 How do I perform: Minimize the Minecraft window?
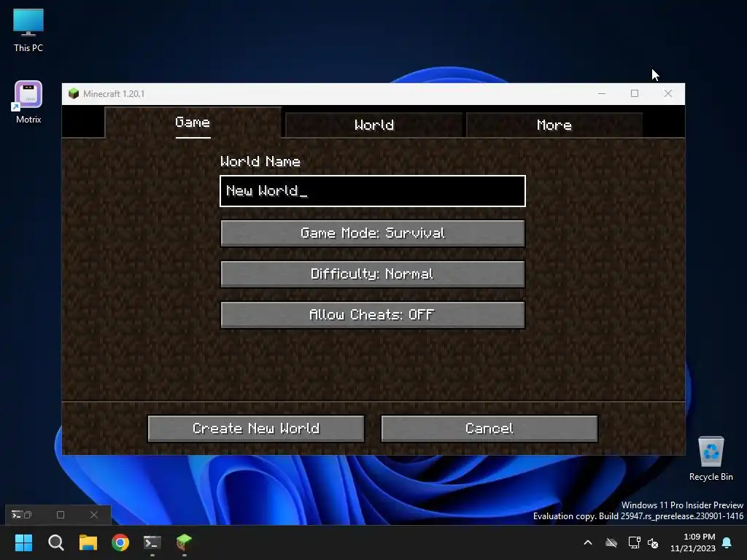pyautogui.click(x=602, y=93)
